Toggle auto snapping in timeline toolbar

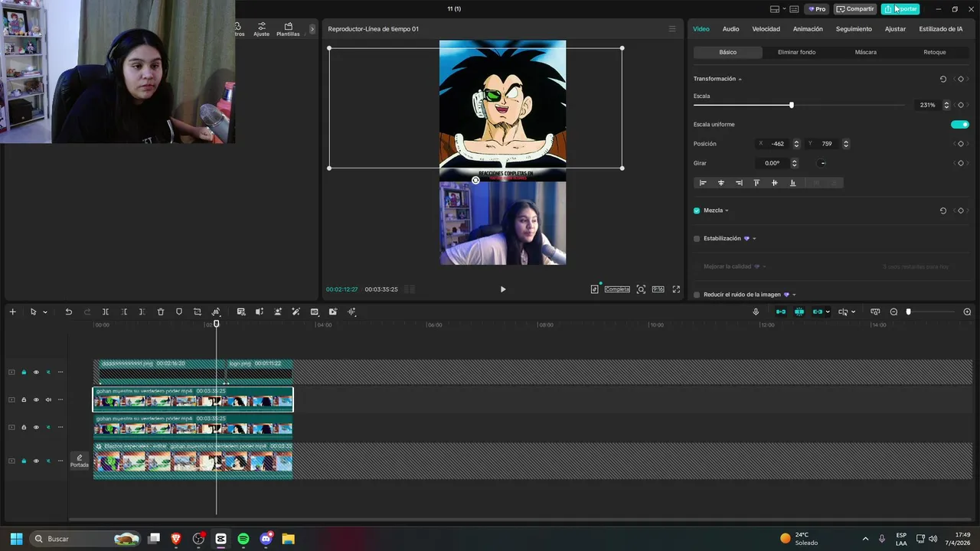point(799,311)
